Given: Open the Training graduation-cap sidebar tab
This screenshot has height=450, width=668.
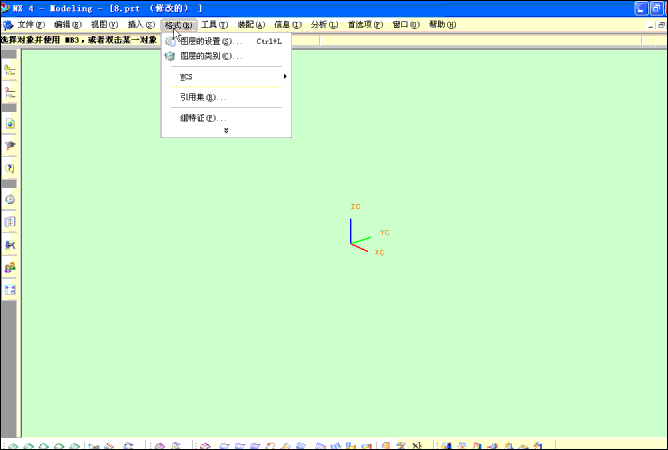Looking at the screenshot, I should point(9,146).
